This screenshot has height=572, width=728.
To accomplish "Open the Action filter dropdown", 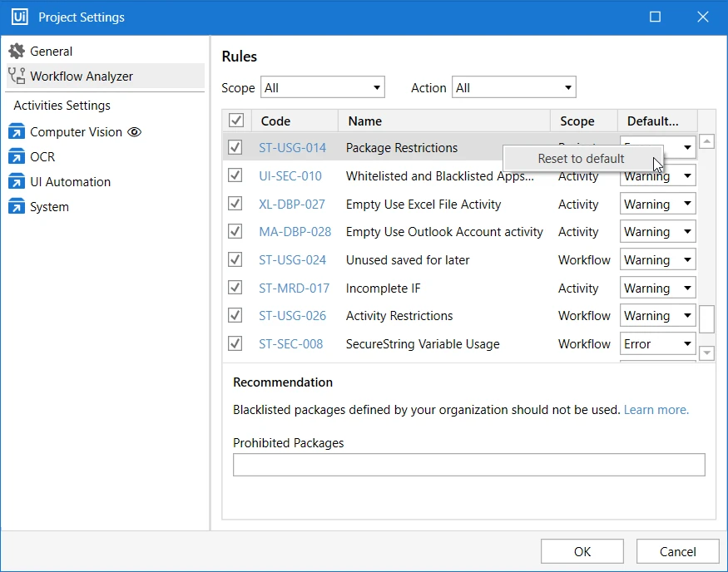I will (x=514, y=87).
